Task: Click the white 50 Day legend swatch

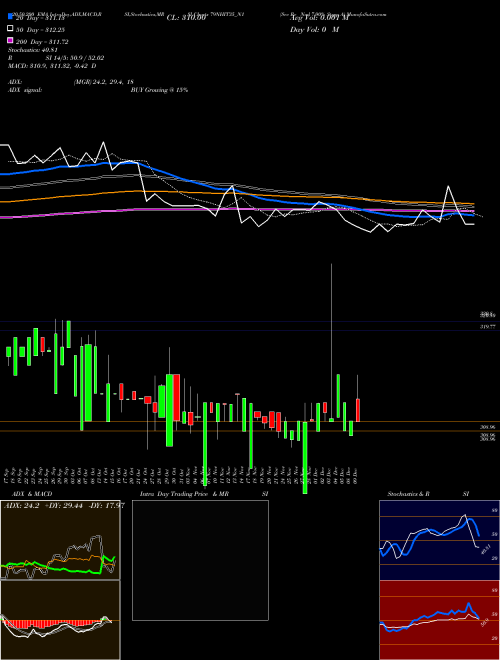Action: (x=11, y=29)
